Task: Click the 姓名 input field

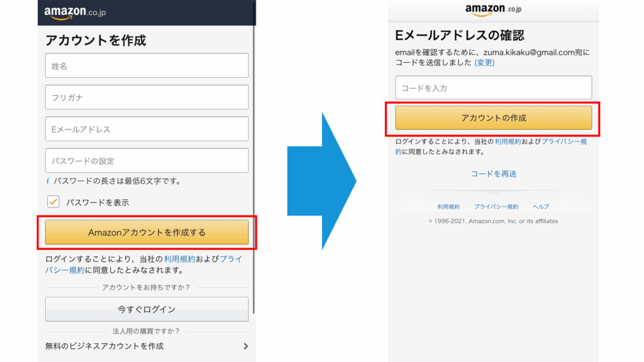Action: [x=147, y=66]
